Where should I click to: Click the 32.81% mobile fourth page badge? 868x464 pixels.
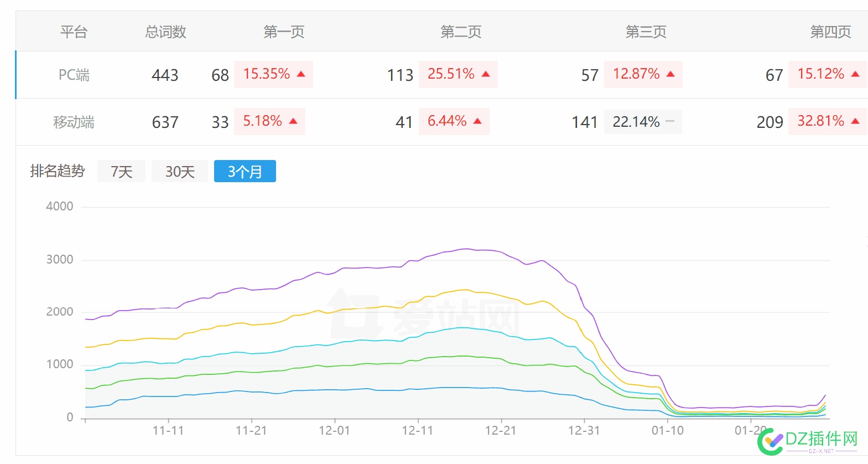[828, 121]
